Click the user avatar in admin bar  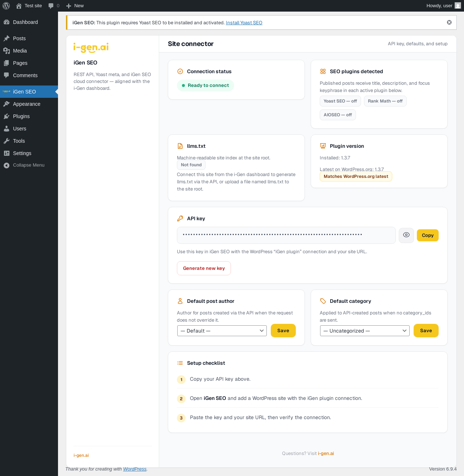(458, 6)
